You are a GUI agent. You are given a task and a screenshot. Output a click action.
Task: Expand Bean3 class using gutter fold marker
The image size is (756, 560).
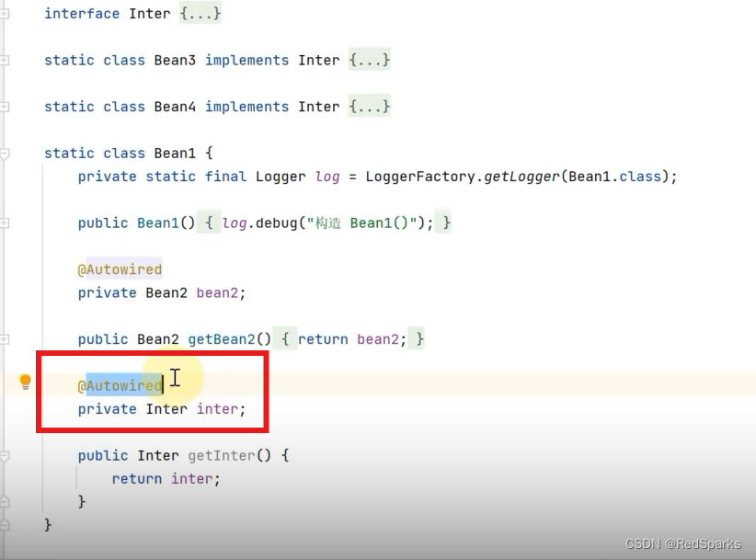tap(5, 61)
